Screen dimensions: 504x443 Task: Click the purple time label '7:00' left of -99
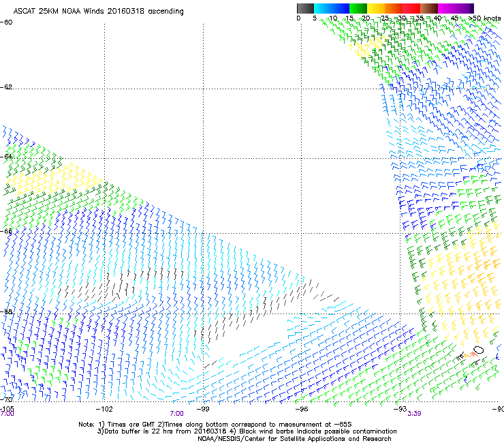pyautogui.click(x=177, y=414)
